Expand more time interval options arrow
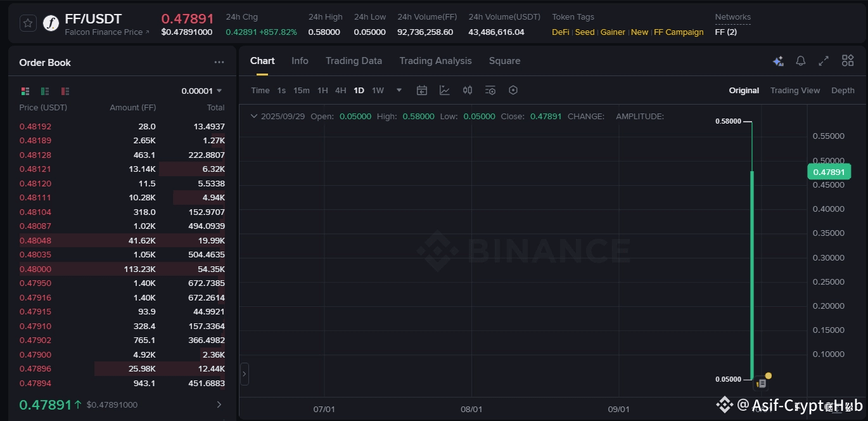 399,90
